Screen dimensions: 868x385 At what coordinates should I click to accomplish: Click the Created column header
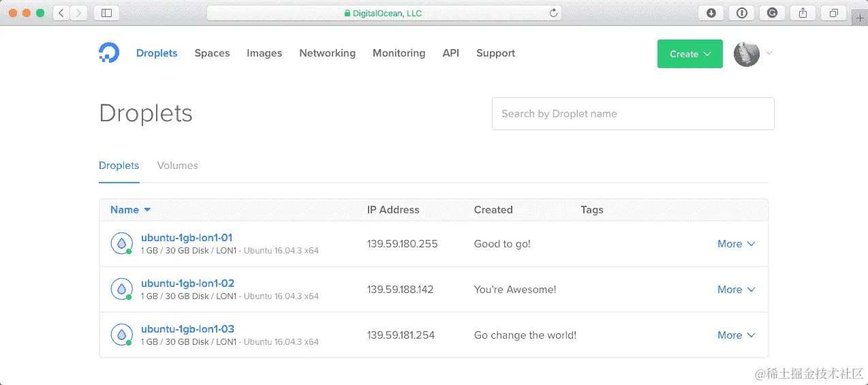(x=493, y=210)
